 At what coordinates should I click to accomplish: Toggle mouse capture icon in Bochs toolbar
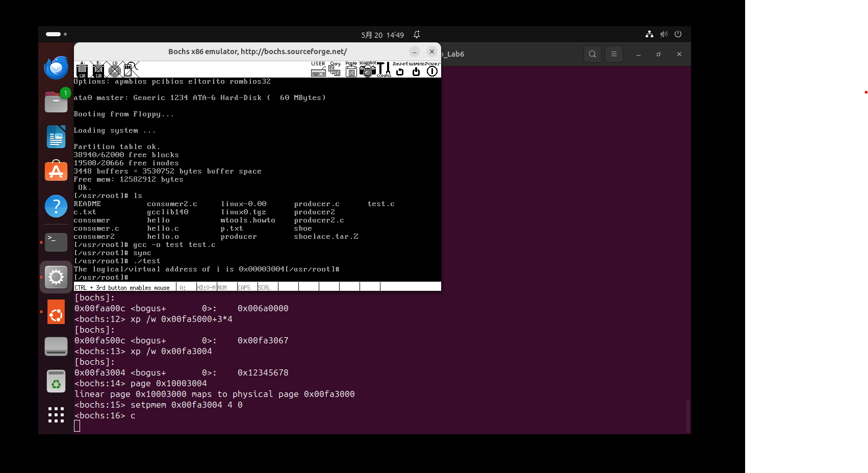tap(131, 69)
